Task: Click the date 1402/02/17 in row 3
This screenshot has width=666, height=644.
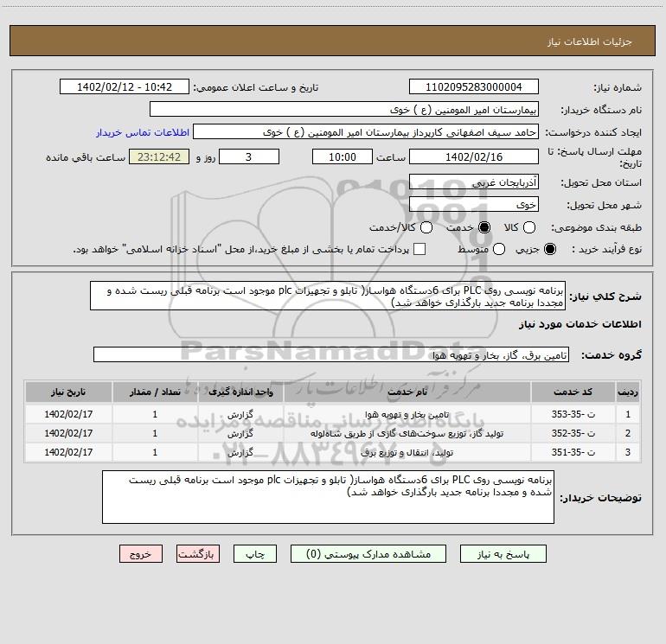Action: [68, 453]
